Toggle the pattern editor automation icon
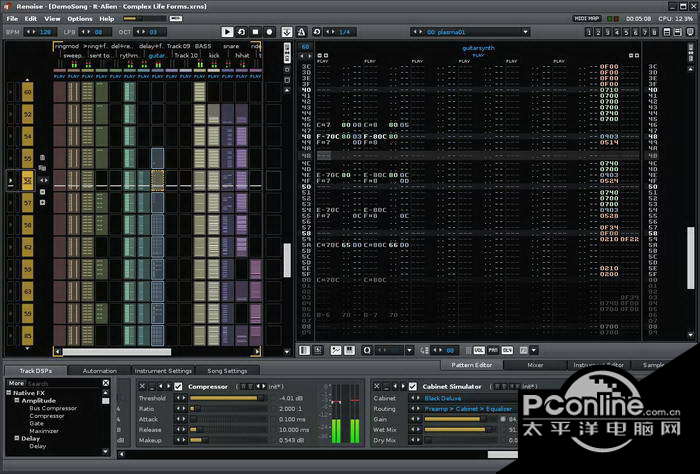The image size is (700, 474). click(335, 350)
